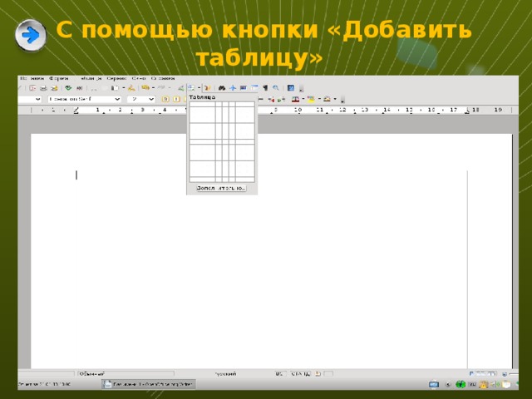Toggle the Show Draw Functions icon

[208, 88]
